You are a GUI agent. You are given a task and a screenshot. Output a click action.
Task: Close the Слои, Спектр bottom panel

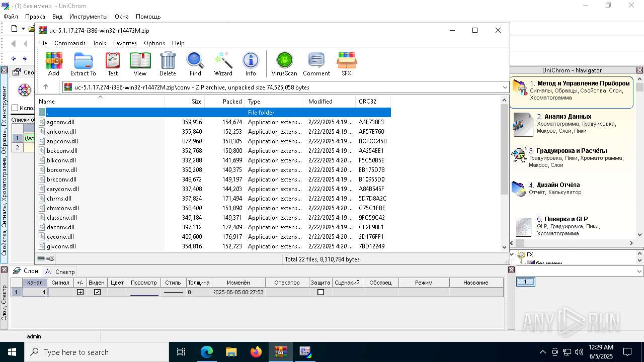tap(4, 270)
